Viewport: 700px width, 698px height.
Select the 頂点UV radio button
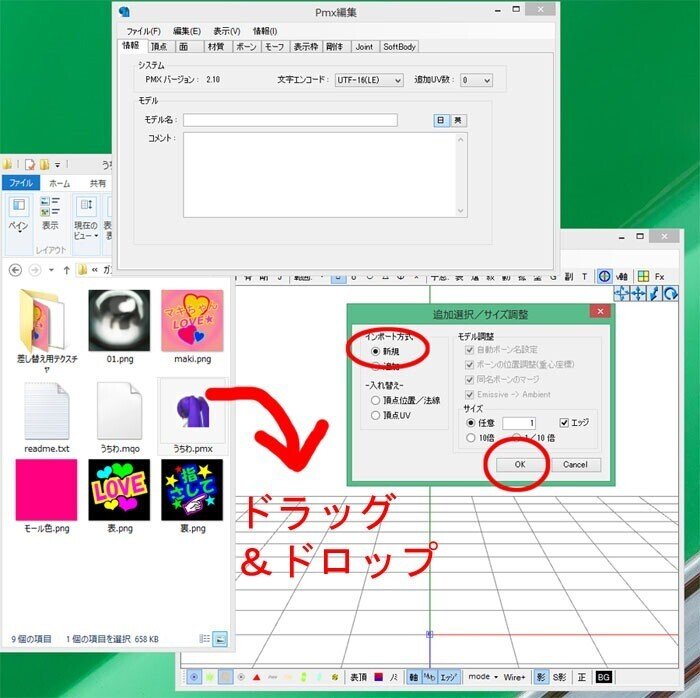[375, 415]
